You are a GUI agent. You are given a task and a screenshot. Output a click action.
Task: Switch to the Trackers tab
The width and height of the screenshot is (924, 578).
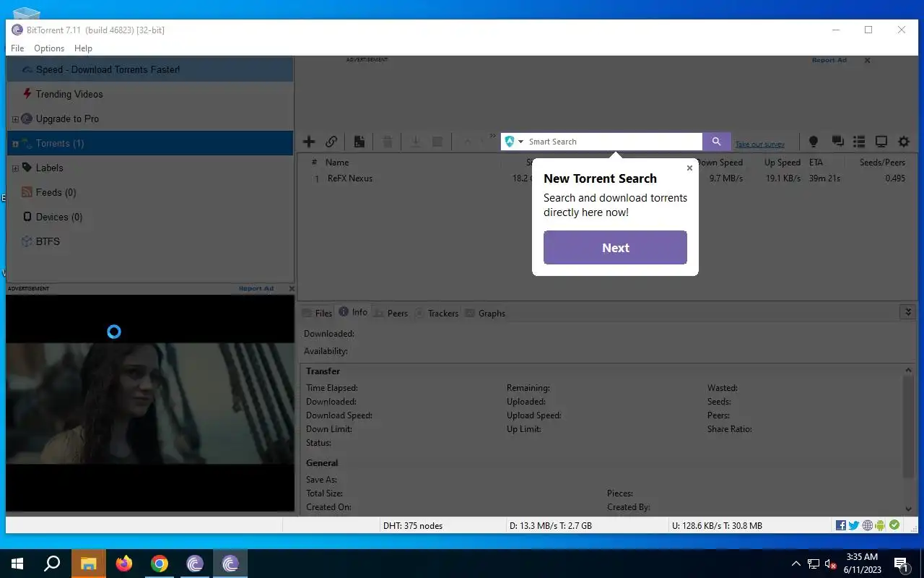[436, 313]
